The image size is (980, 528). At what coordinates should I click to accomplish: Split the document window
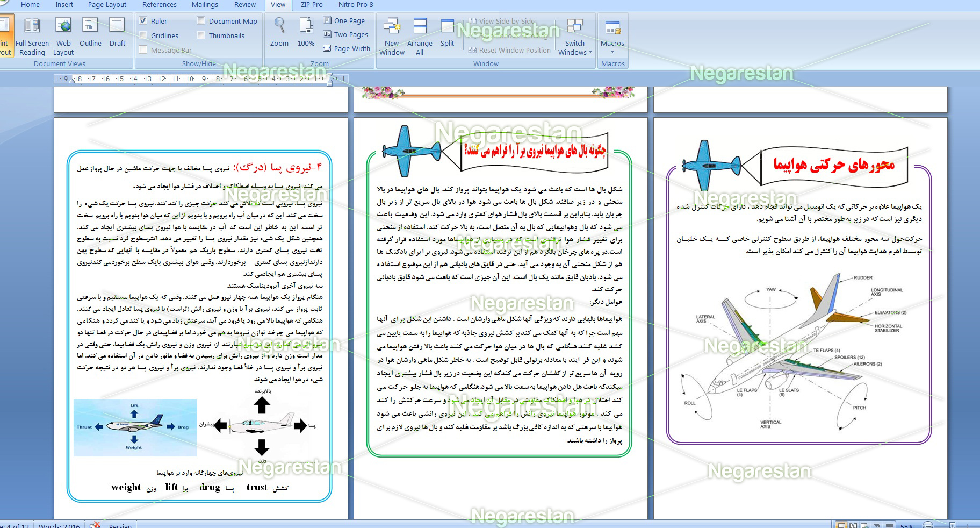pyautogui.click(x=447, y=32)
